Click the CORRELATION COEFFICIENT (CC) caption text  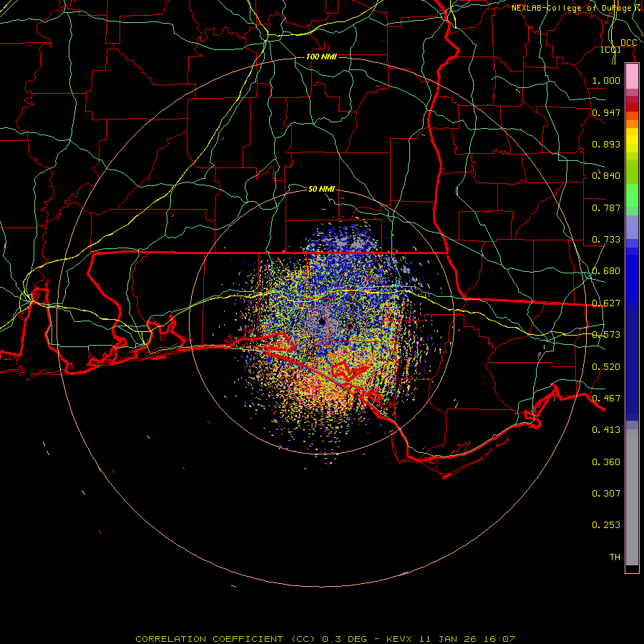tap(226, 639)
